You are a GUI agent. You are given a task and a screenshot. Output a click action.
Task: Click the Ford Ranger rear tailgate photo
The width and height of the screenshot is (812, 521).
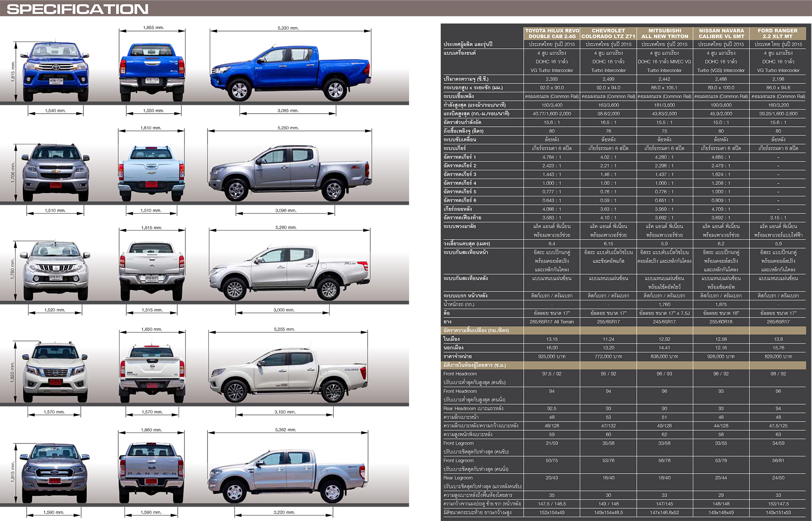(152, 473)
